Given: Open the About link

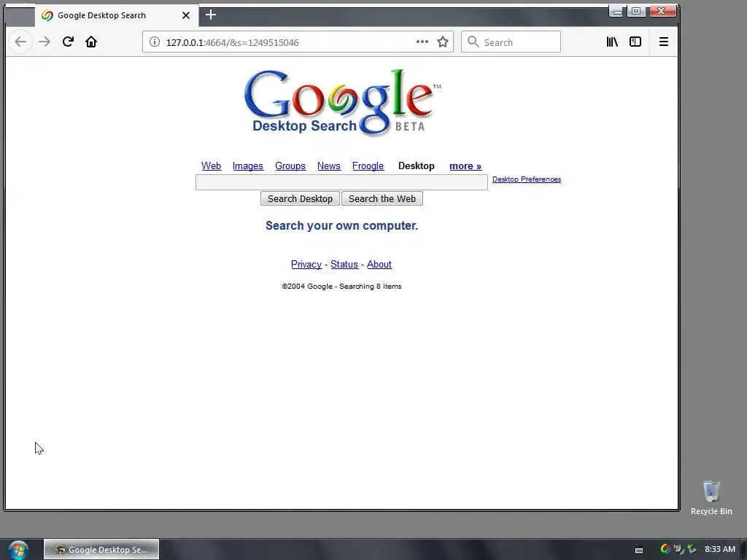Looking at the screenshot, I should coord(379,264).
